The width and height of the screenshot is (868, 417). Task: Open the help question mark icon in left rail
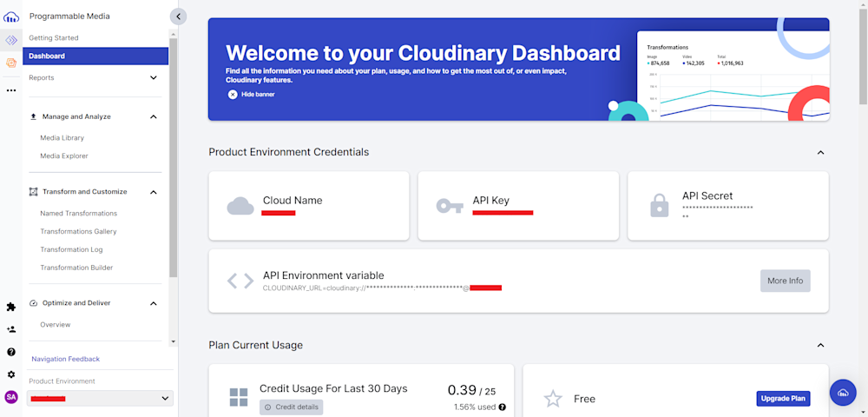click(11, 352)
